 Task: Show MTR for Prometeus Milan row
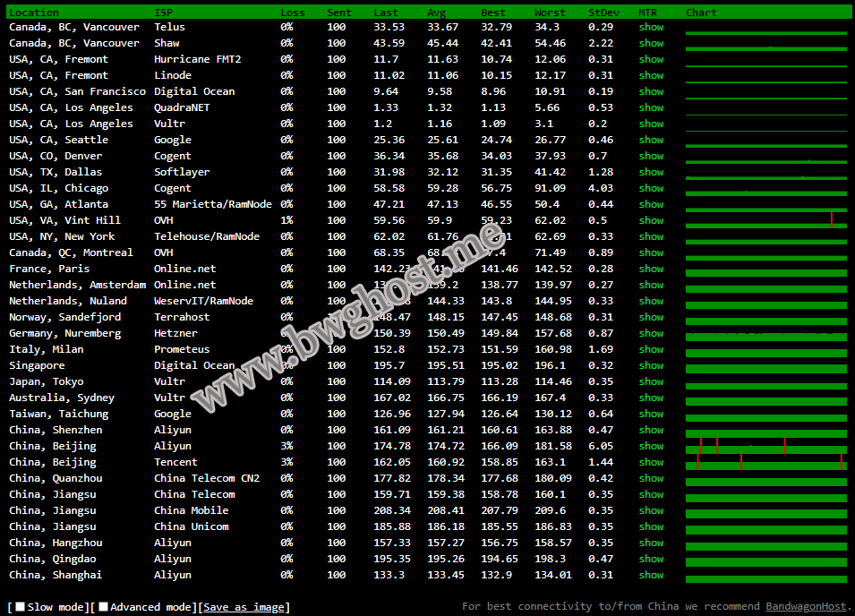(x=651, y=349)
